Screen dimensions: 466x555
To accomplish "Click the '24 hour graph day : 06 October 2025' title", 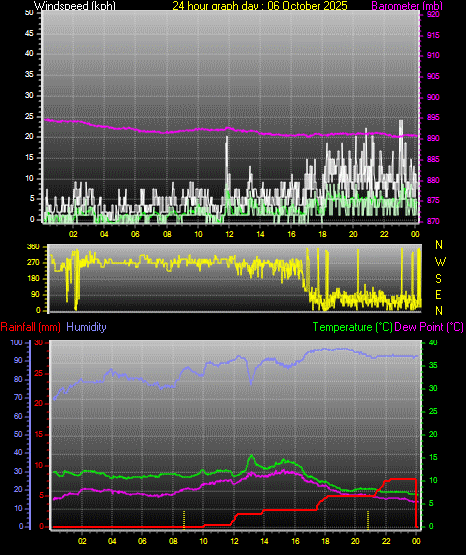I will pos(260,6).
